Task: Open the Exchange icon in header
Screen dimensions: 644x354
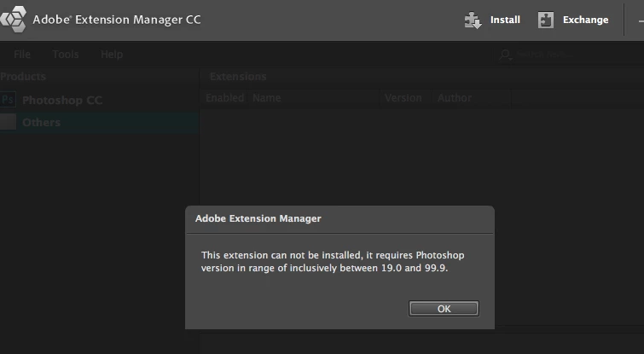Action: tap(546, 20)
